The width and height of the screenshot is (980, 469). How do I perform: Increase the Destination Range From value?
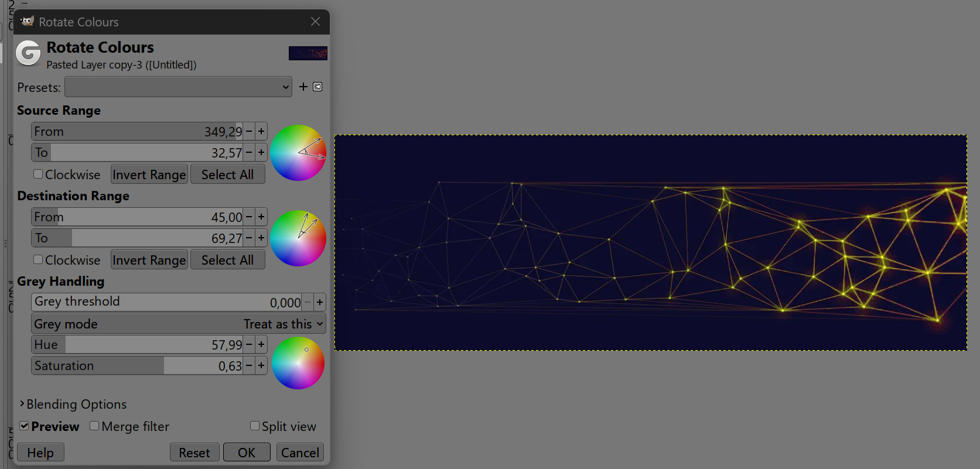(x=261, y=217)
